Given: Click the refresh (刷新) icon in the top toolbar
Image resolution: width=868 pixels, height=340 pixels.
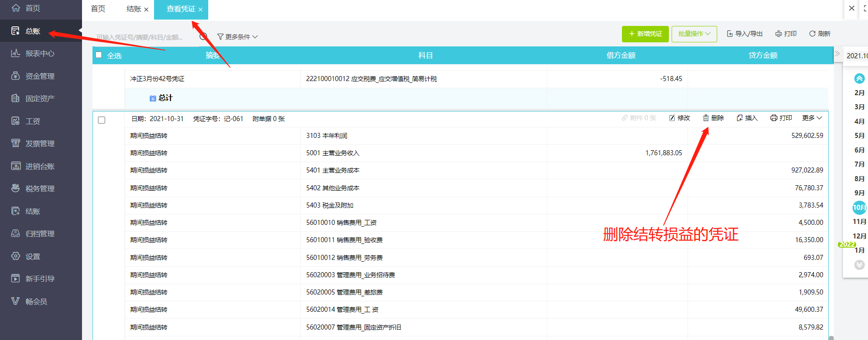Looking at the screenshot, I should click(x=812, y=34).
